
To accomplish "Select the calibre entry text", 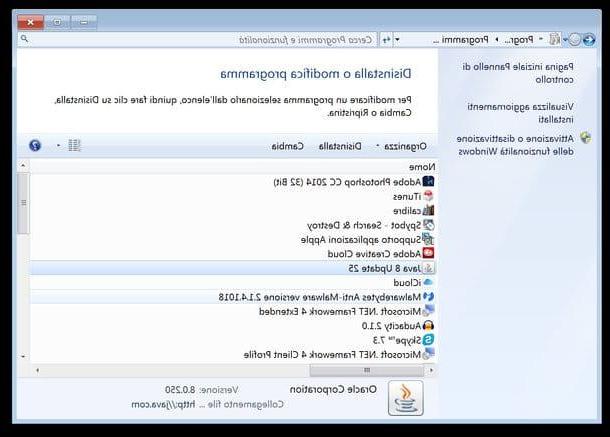I will pos(407,211).
